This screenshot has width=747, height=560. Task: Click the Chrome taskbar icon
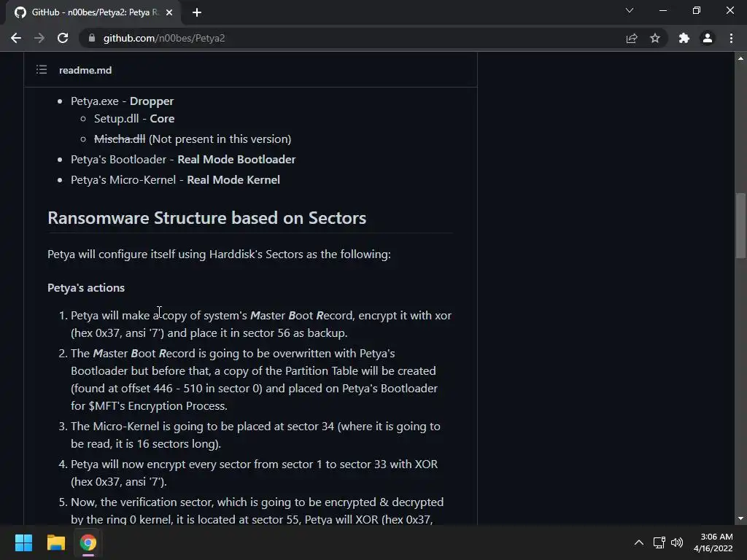click(88, 542)
